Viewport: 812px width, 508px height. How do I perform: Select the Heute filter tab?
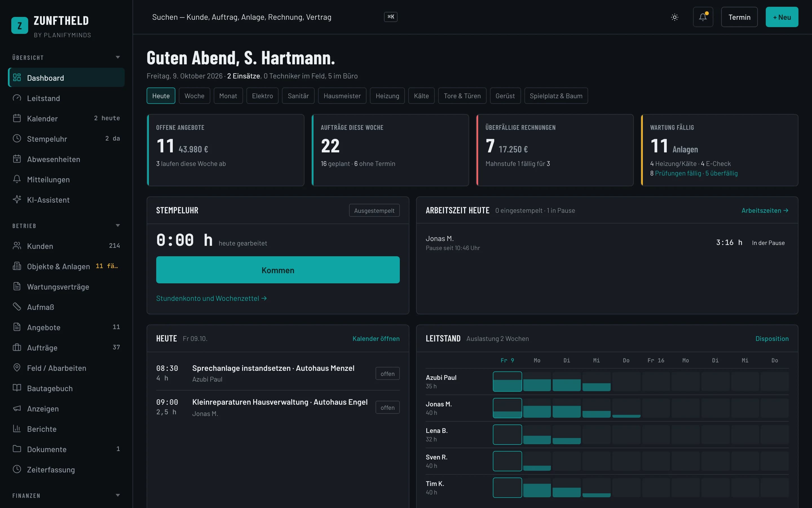pos(161,96)
